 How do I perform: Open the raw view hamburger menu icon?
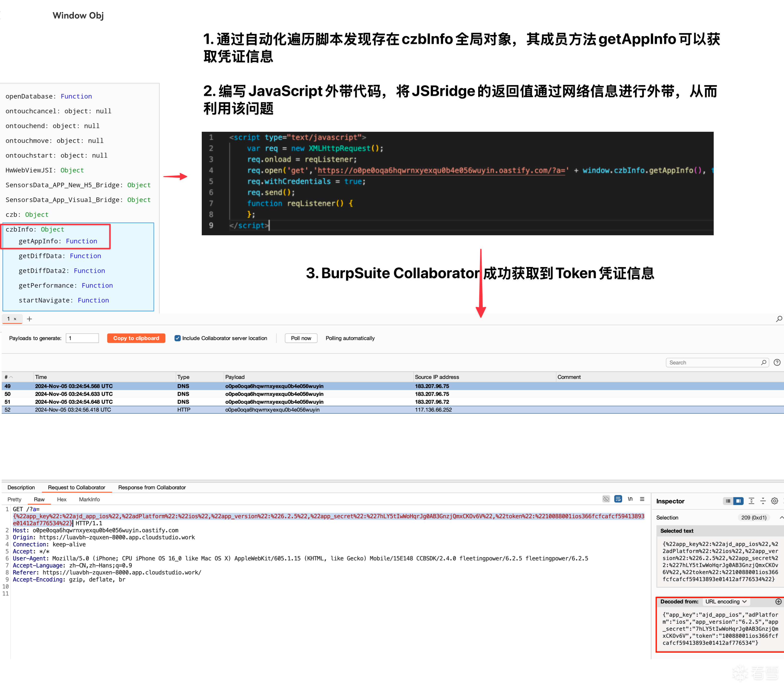click(x=642, y=499)
